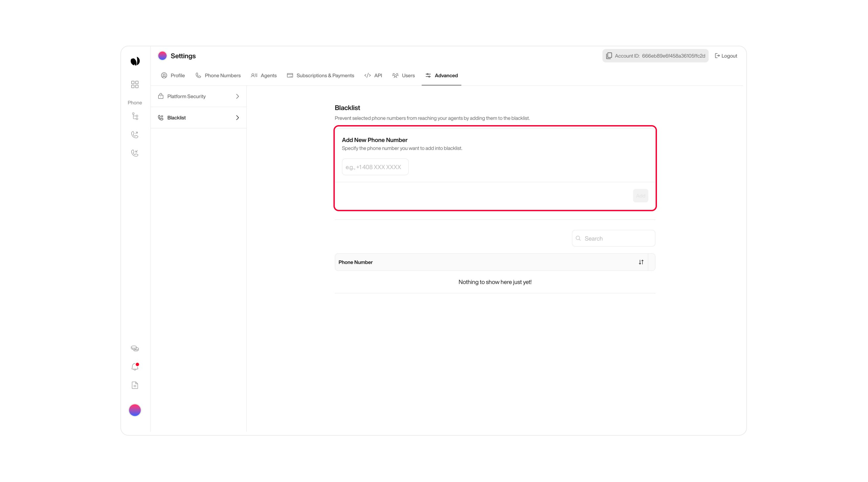Open the notifications bell with red dot

click(135, 367)
